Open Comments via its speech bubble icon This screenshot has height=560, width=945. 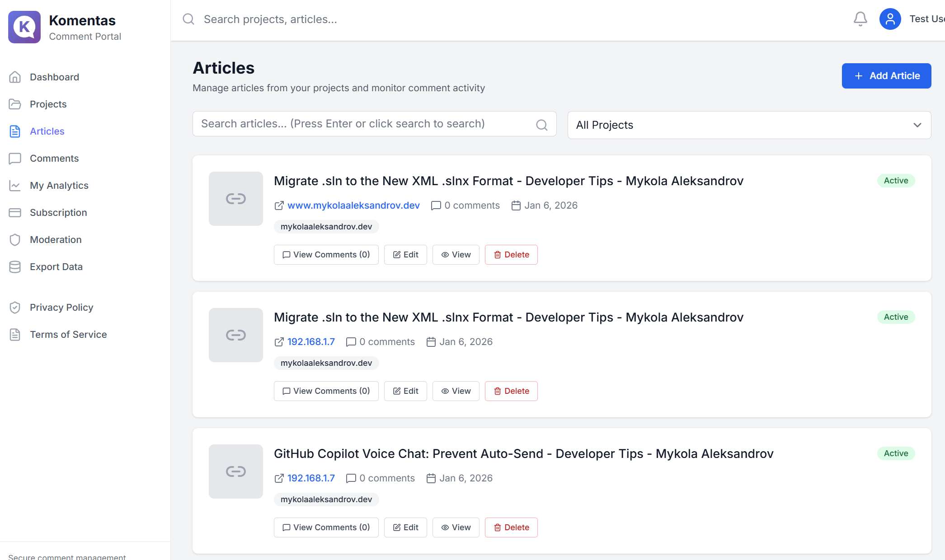coord(15,158)
